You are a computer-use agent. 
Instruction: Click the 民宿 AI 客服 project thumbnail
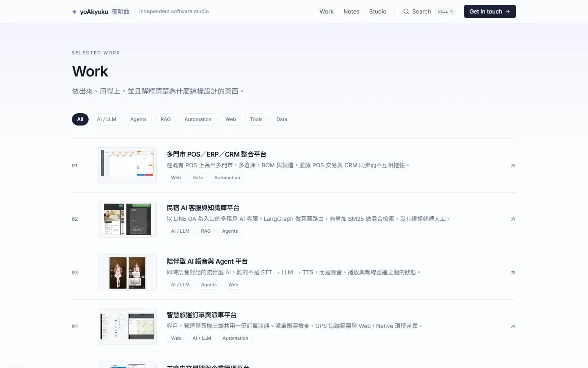tap(127, 219)
